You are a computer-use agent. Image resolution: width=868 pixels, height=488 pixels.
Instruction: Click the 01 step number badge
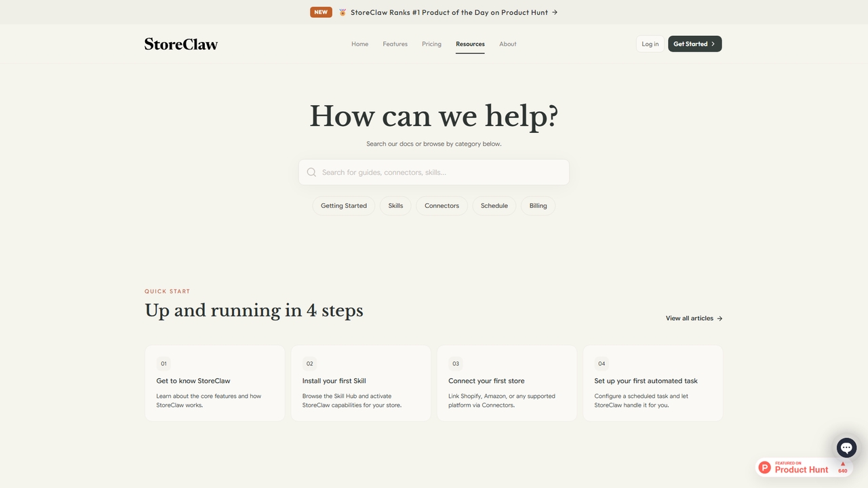click(163, 364)
